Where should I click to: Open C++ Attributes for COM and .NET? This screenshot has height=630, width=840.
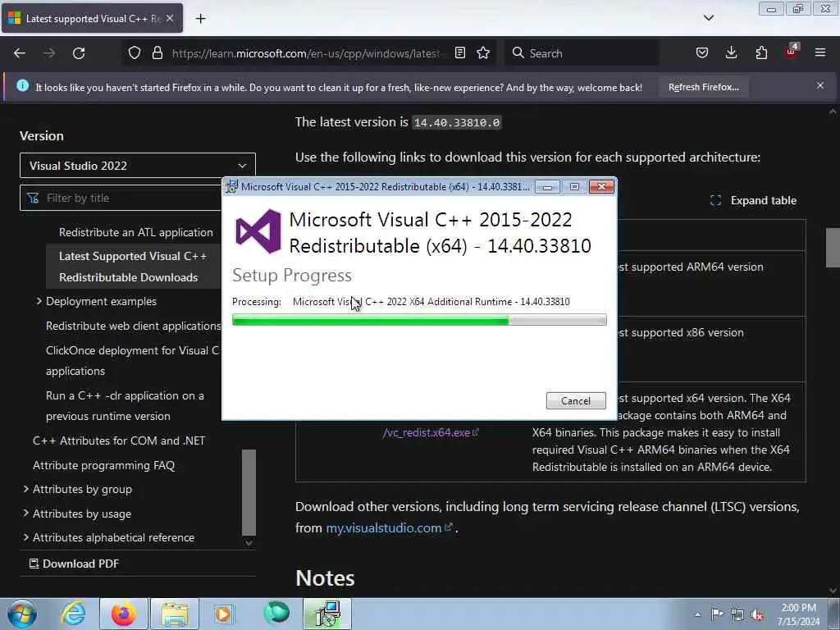pos(119,441)
